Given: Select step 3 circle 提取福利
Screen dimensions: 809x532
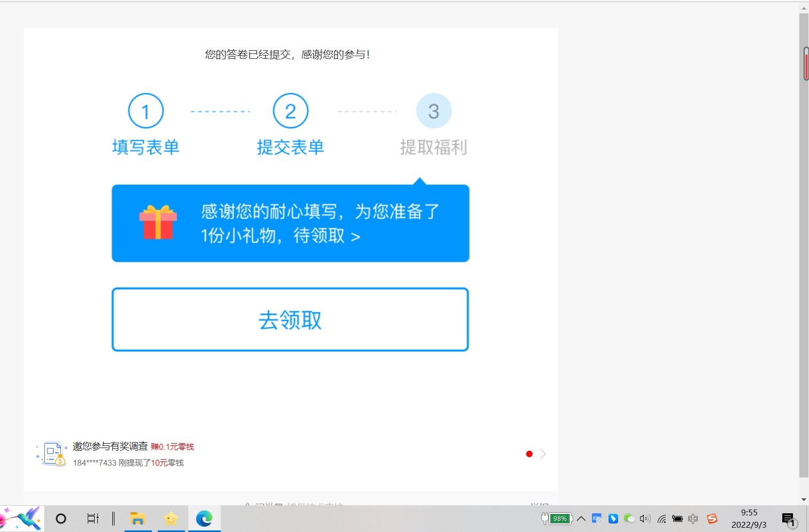Looking at the screenshot, I should tap(434, 111).
